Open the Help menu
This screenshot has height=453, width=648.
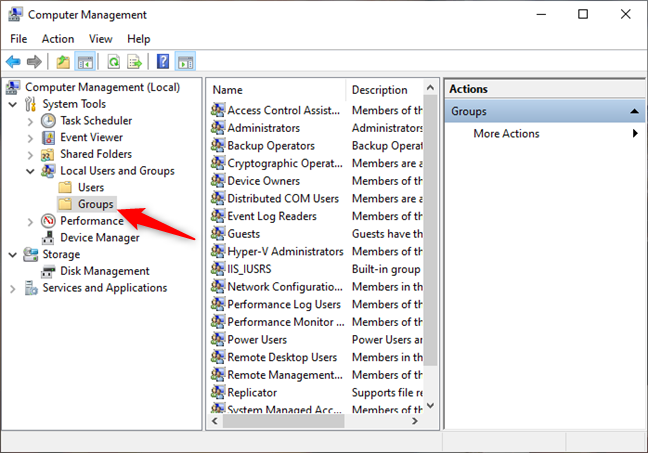[138, 39]
